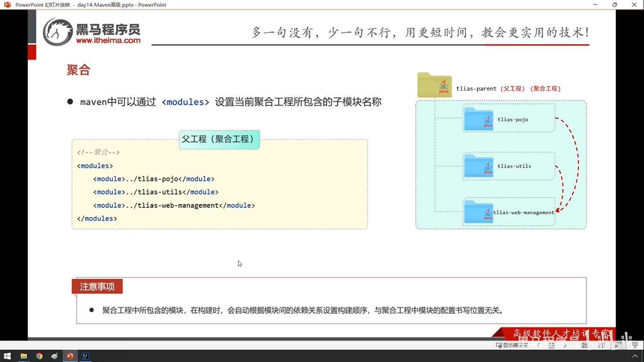This screenshot has height=362, width=644.
Task: Go to the next slide arrow
Action: (x=565, y=345)
